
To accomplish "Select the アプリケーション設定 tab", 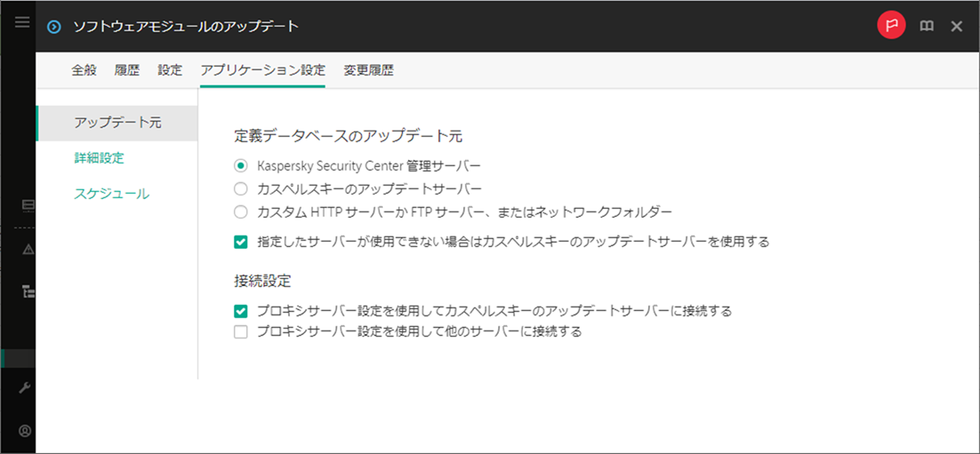I will click(262, 70).
